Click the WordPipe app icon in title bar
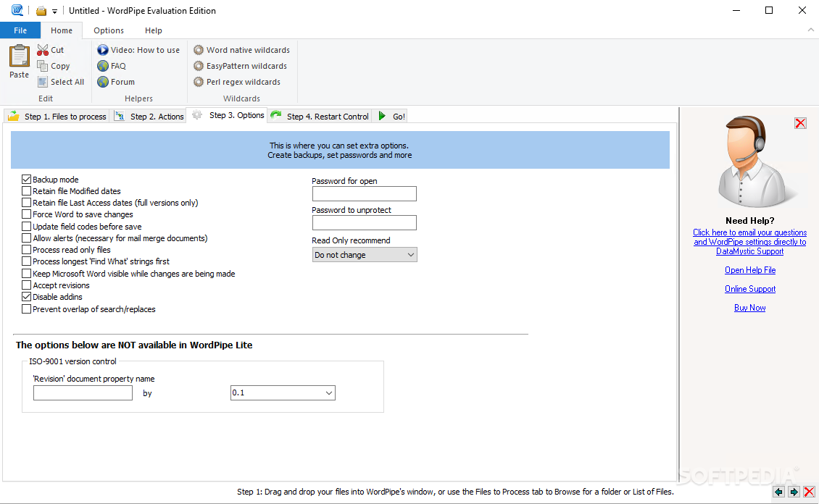The height and width of the screenshot is (504, 819). pos(17,10)
